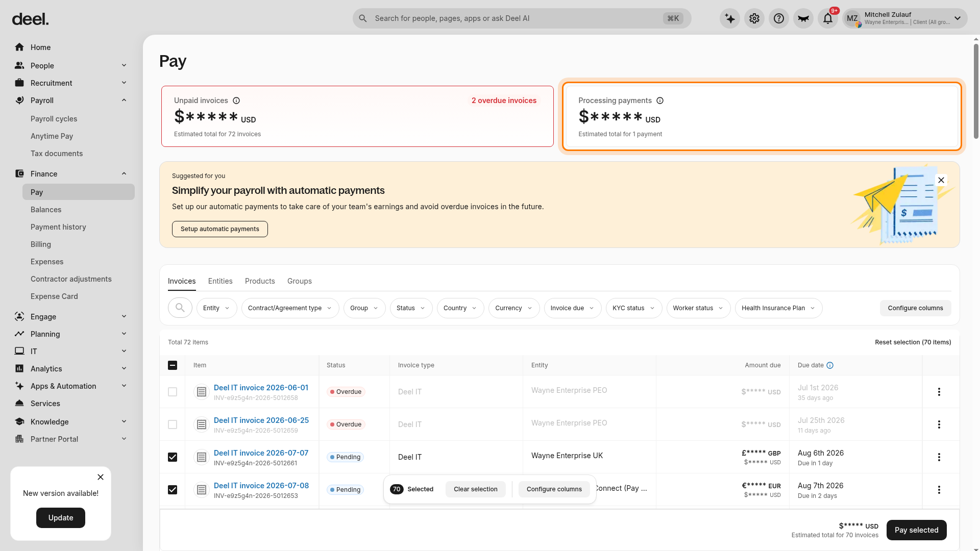The width and height of the screenshot is (980, 551).
Task: Select checkbox for invoice 2026-06-01
Action: [173, 392]
